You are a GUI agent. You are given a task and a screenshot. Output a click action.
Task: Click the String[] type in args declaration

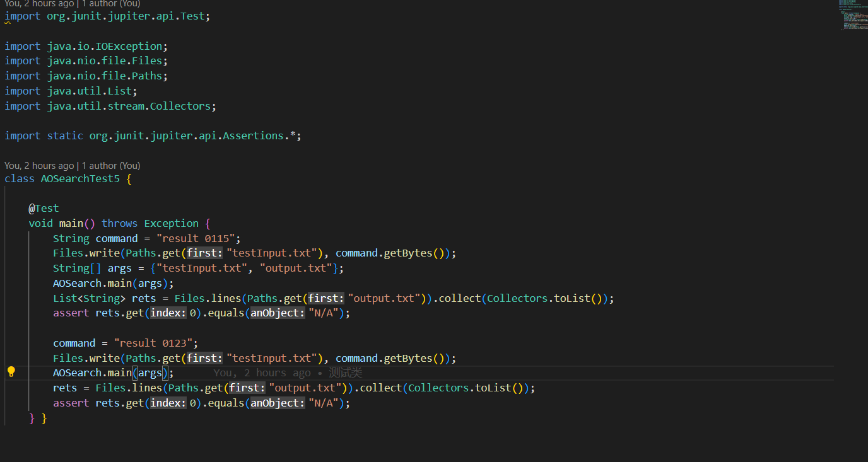click(x=77, y=268)
